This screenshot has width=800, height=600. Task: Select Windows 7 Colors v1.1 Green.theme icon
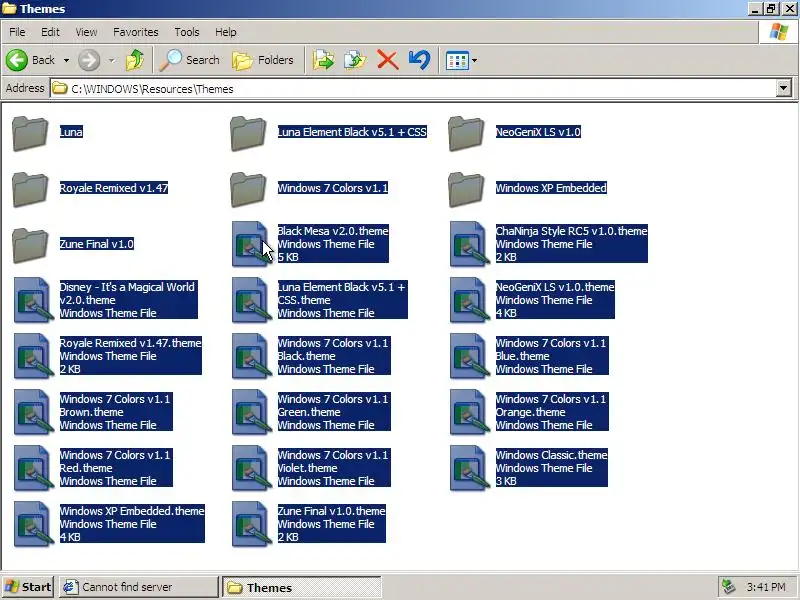click(251, 412)
